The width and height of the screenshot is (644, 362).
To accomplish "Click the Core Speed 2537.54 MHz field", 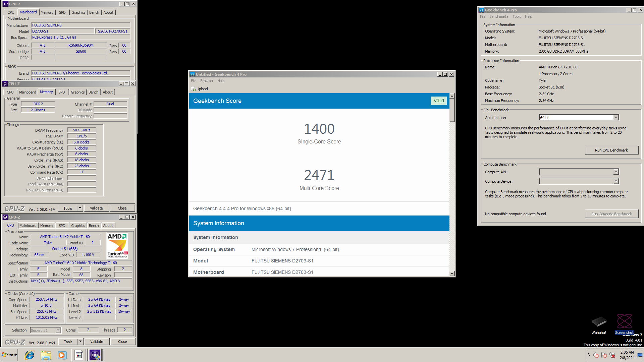I will (46, 300).
